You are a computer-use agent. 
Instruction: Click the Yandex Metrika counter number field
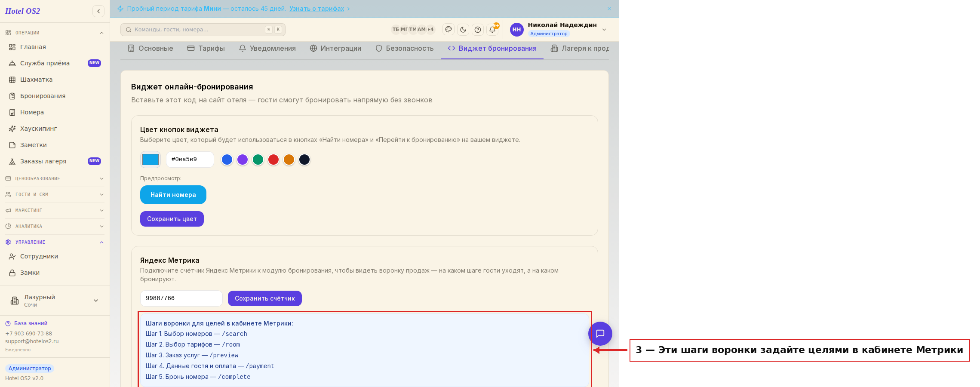(181, 298)
